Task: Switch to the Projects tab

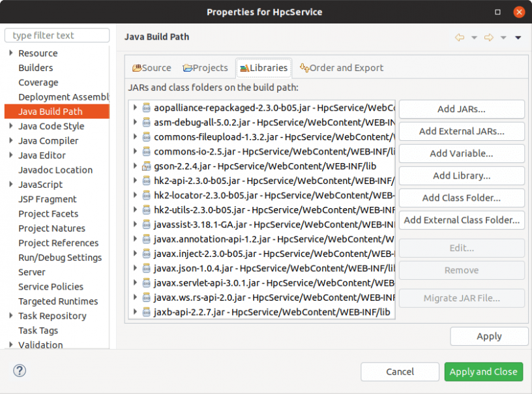Action: pos(205,68)
